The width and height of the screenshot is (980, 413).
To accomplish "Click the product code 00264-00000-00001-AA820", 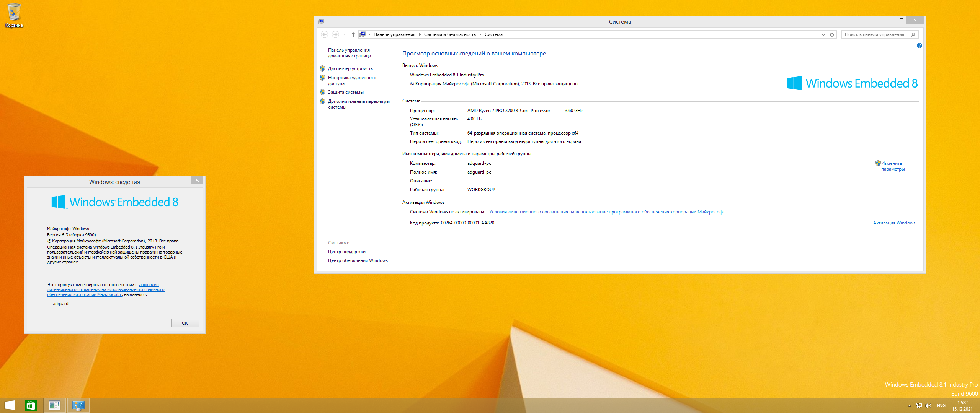I will point(467,223).
